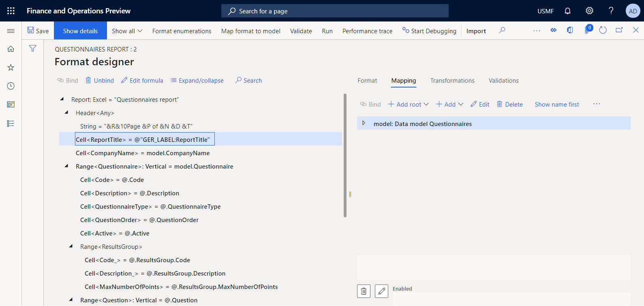This screenshot has height=306, width=644.
Task: Select Cell<MaxNumberOfPoints> row
Action: 201,287
